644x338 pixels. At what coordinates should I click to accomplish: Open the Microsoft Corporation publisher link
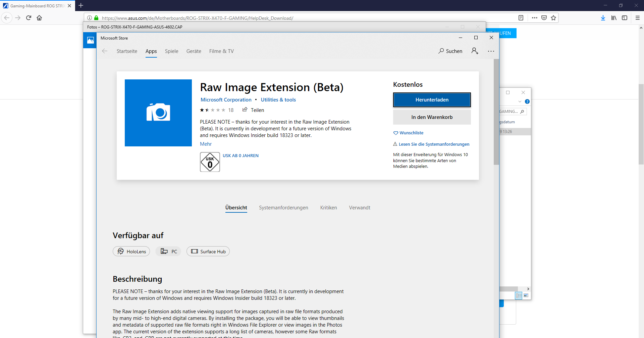click(x=226, y=100)
